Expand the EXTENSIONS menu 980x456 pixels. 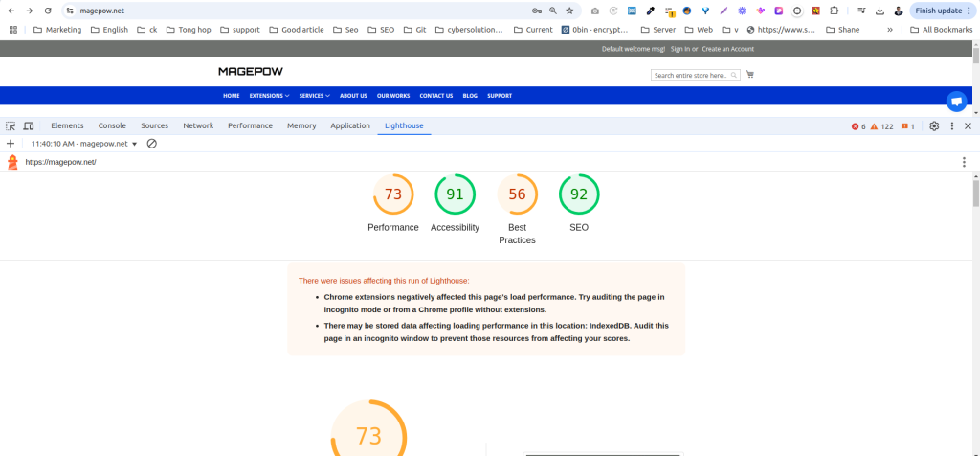[269, 96]
